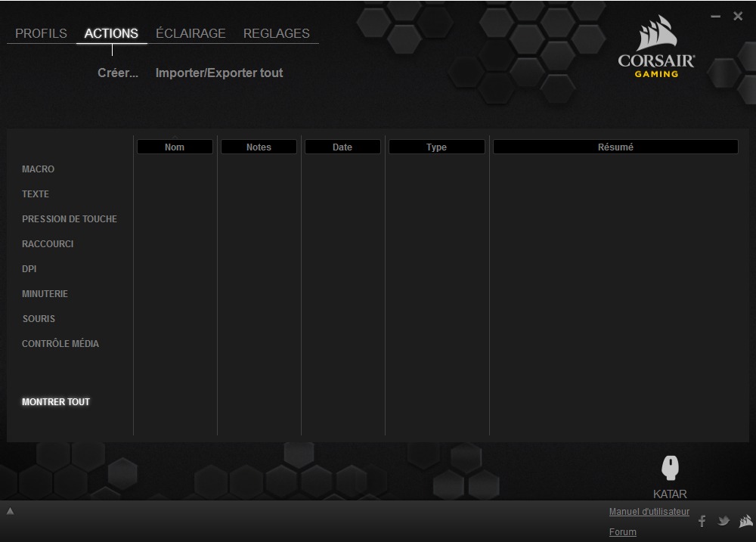The image size is (756, 542).
Task: Sort actions by Date column header
Action: click(342, 147)
